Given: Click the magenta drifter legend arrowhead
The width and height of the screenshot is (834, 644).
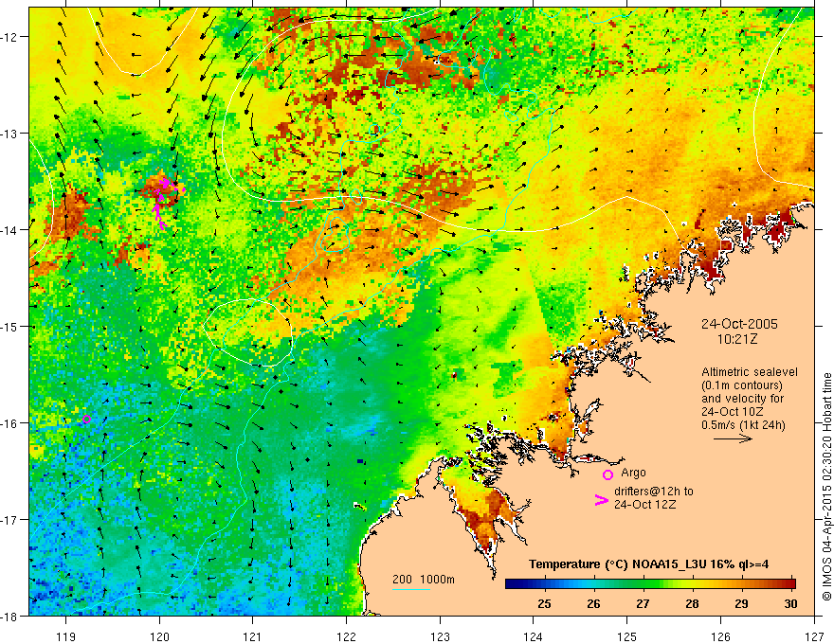Looking at the screenshot, I should tap(601, 500).
